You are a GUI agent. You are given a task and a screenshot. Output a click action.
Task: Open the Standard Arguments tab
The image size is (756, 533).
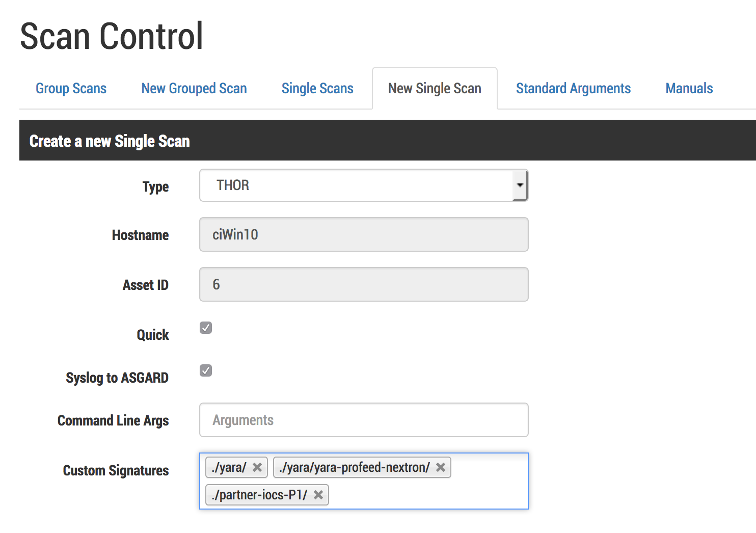(573, 89)
